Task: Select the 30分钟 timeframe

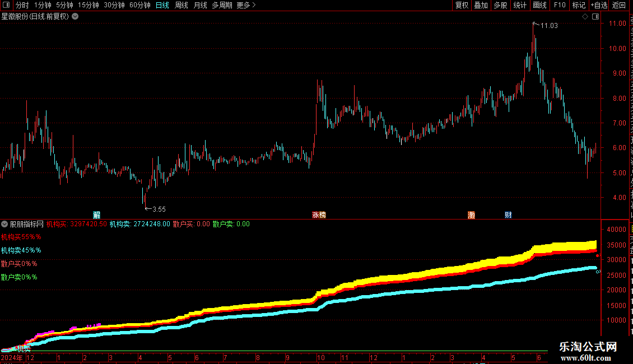Action: [114, 5]
